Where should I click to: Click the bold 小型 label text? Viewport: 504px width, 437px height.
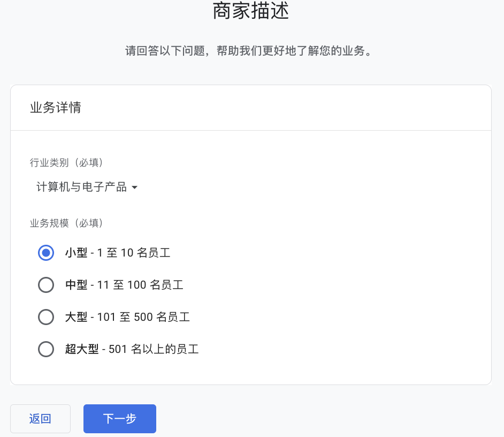(x=76, y=252)
